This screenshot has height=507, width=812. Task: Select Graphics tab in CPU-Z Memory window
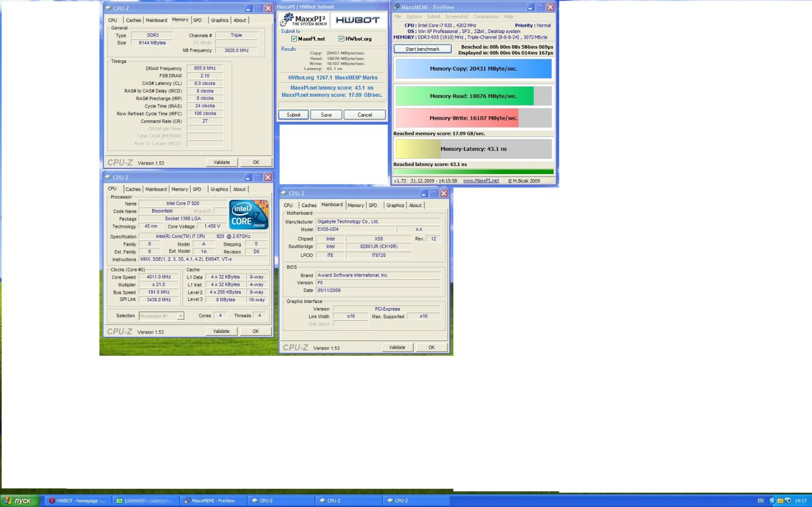tap(220, 20)
